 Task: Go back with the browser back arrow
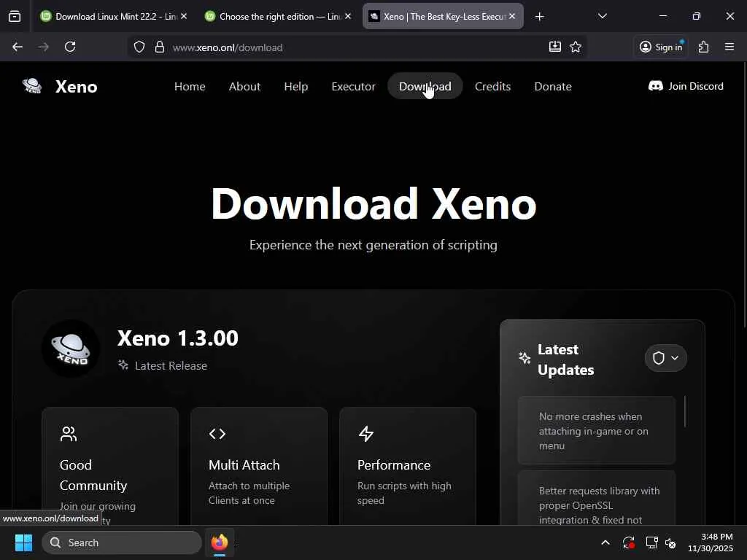pos(18,47)
